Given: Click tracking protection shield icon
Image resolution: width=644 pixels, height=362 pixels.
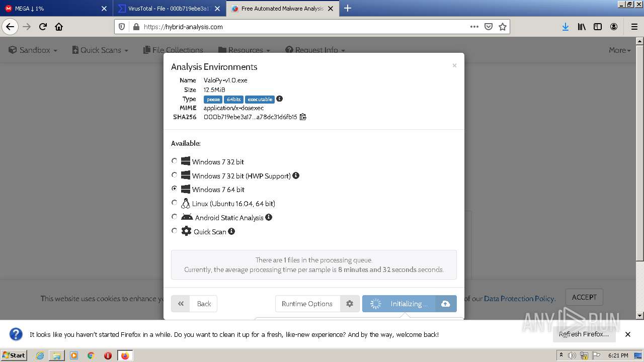Looking at the screenshot, I should pos(121,27).
